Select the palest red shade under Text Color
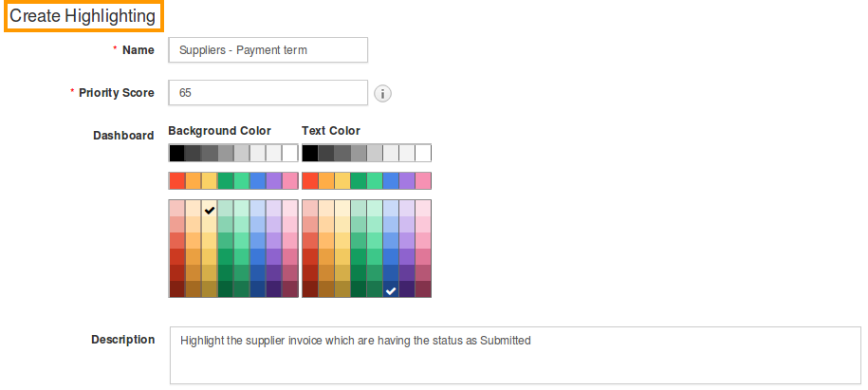 tap(310, 209)
